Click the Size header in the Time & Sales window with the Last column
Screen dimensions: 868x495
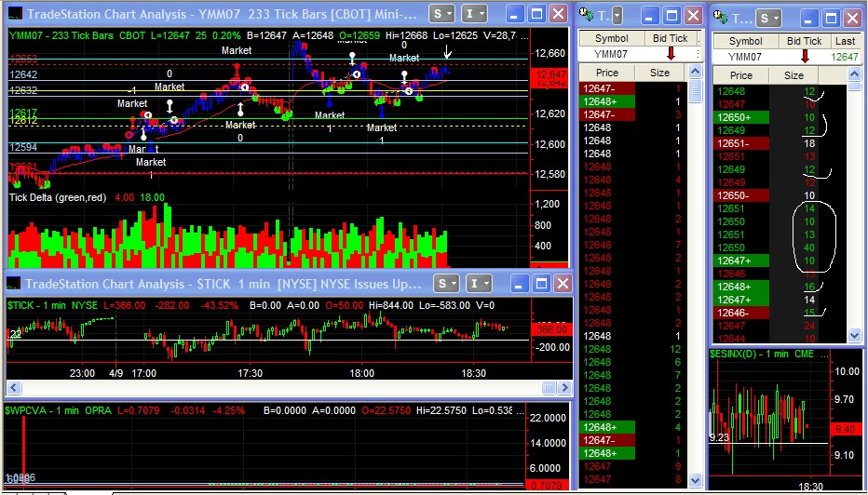click(x=793, y=75)
